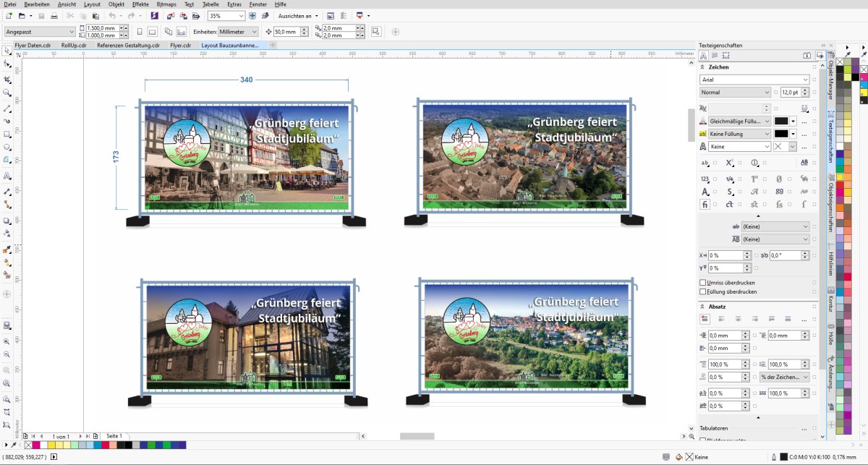Open the zoom level 35% dropdown
The image size is (868, 465).
point(241,15)
